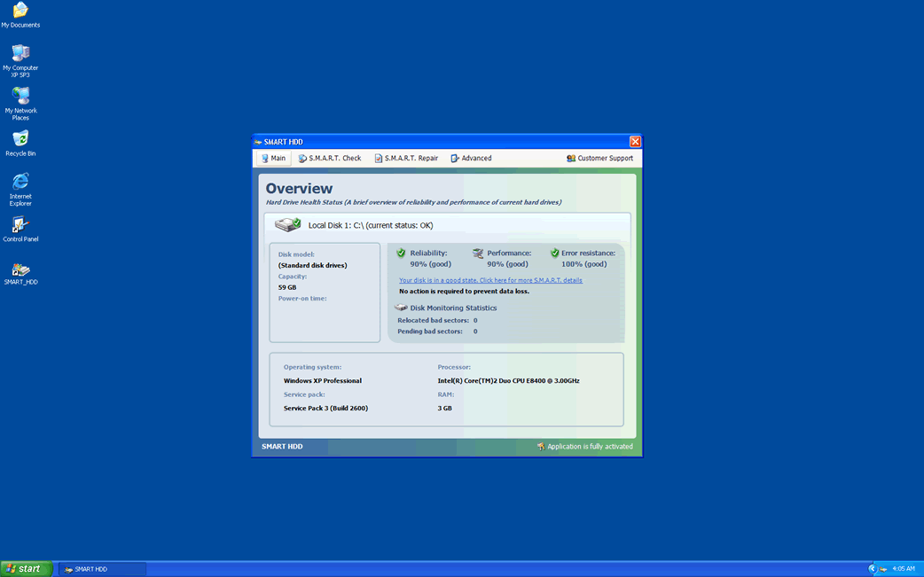Open Internet Explorer desktop shortcut
This screenshot has height=577, width=924.
[x=20, y=182]
